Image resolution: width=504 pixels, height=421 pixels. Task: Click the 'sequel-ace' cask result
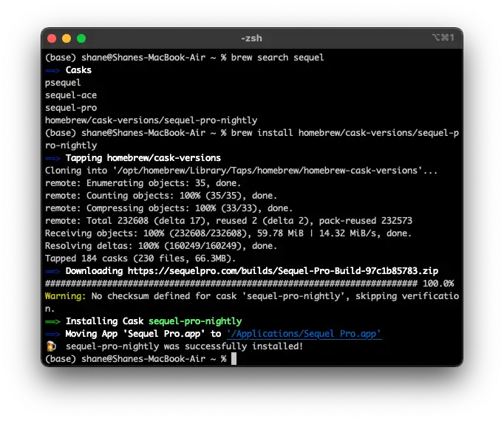(x=71, y=95)
